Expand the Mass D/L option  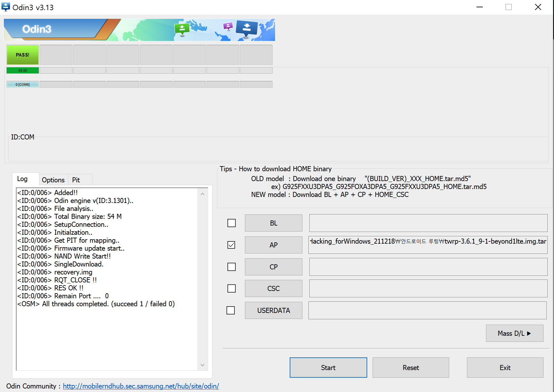[x=515, y=333]
